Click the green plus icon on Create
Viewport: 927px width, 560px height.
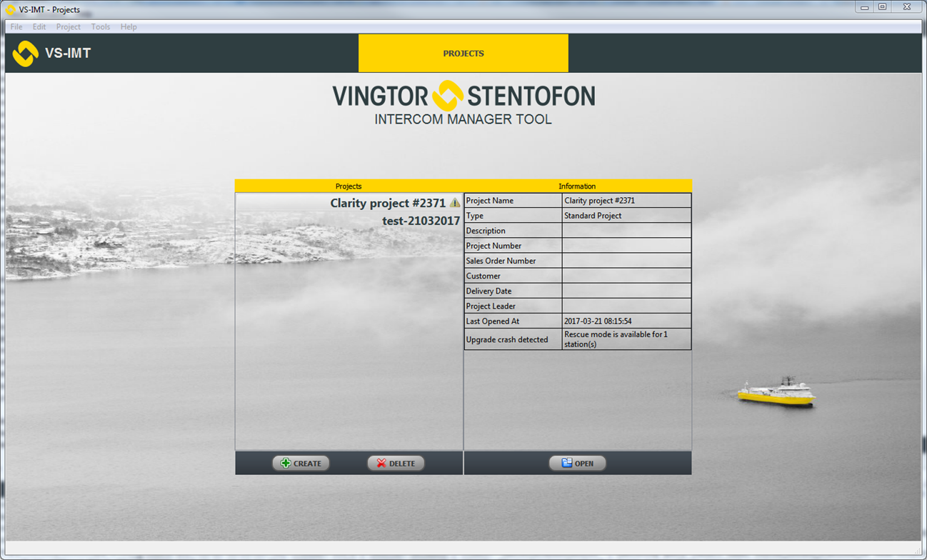286,464
